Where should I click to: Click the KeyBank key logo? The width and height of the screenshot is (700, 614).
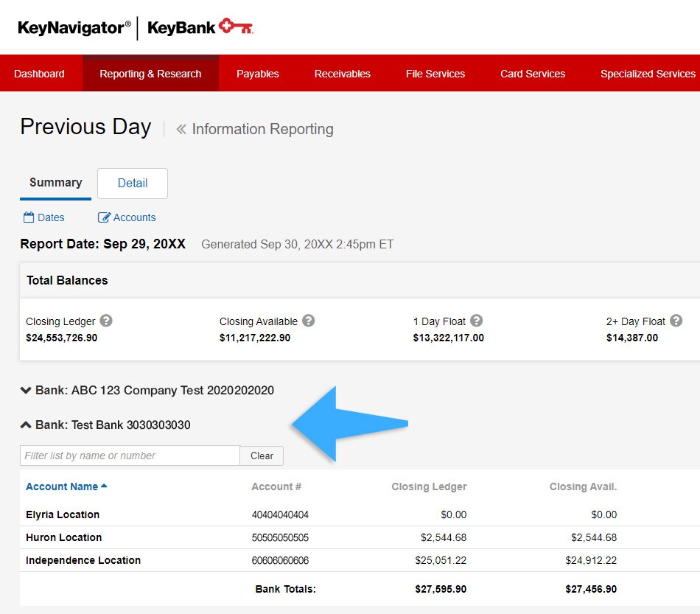[236, 28]
